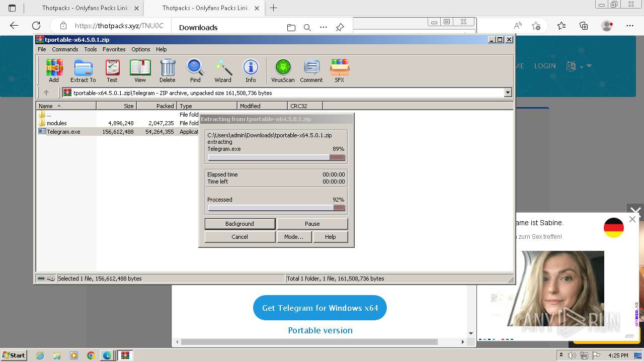Open the View toolbar icon
Screen dimensions: 644x362
tap(140, 70)
